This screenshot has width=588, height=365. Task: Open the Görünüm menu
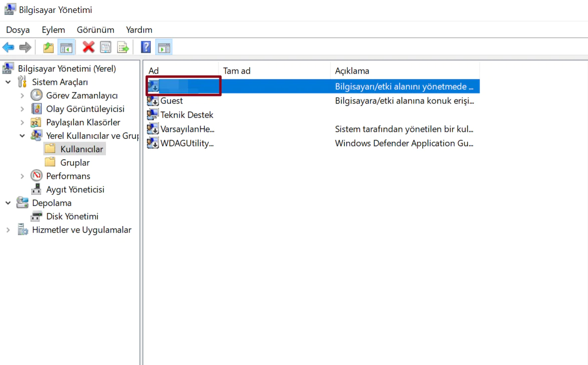pyautogui.click(x=96, y=30)
